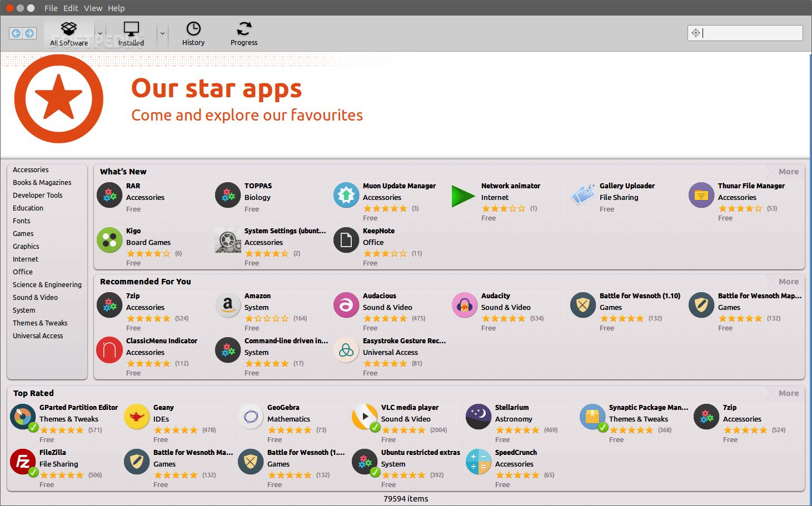Open the Synaptic Package Manager icon
Image resolution: width=812 pixels, height=506 pixels.
point(592,417)
